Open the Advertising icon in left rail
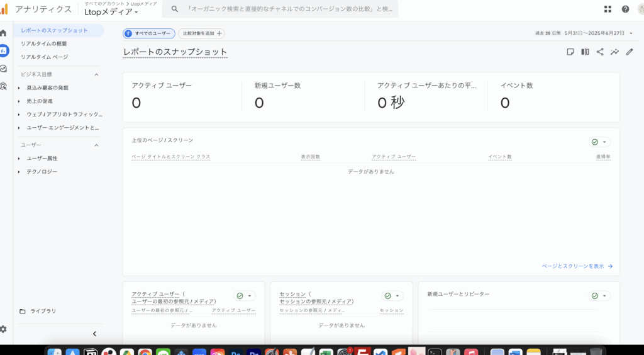Screen dimensions: 644x355 coord(3,86)
